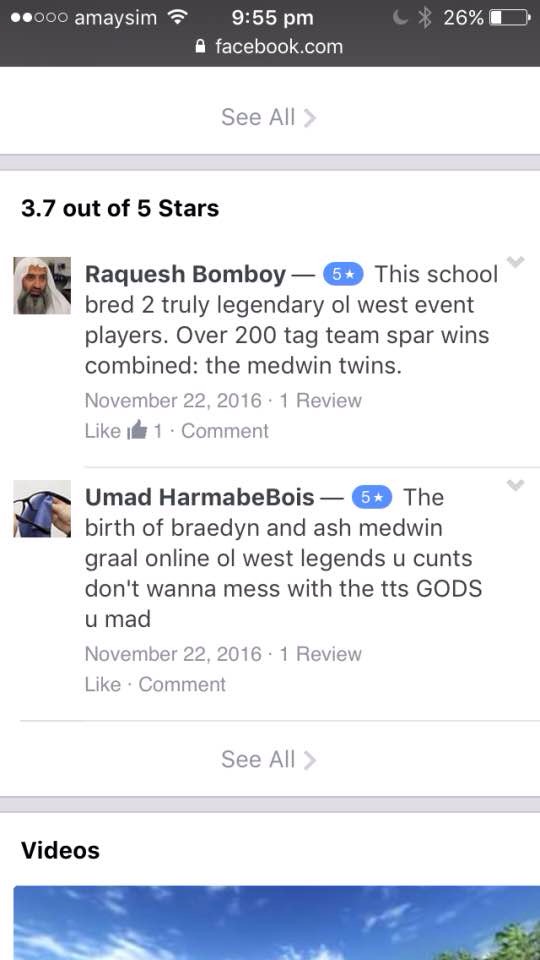
Task: Tap the 5-star badge in Umad HarmabeBois's review
Action: tap(372, 498)
